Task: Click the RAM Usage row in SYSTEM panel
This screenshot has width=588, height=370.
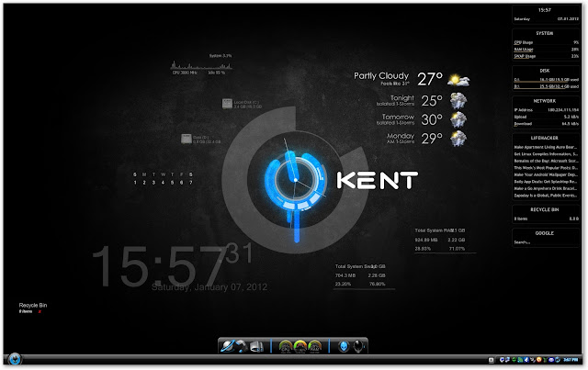Action: (x=546, y=49)
